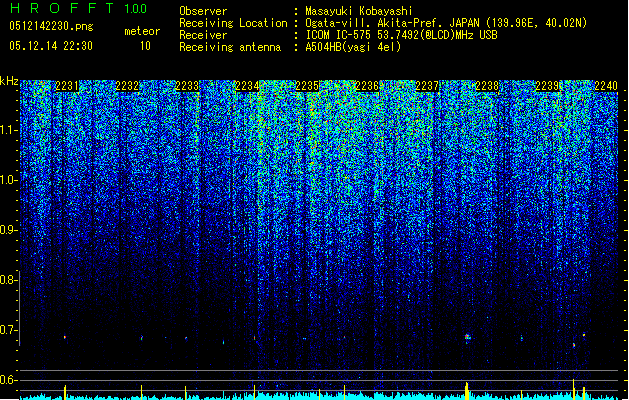Viewport: 629px width, 400px height.
Task: Click the 1.0 kHz axis tick label
Action: pyautogui.click(x=8, y=180)
